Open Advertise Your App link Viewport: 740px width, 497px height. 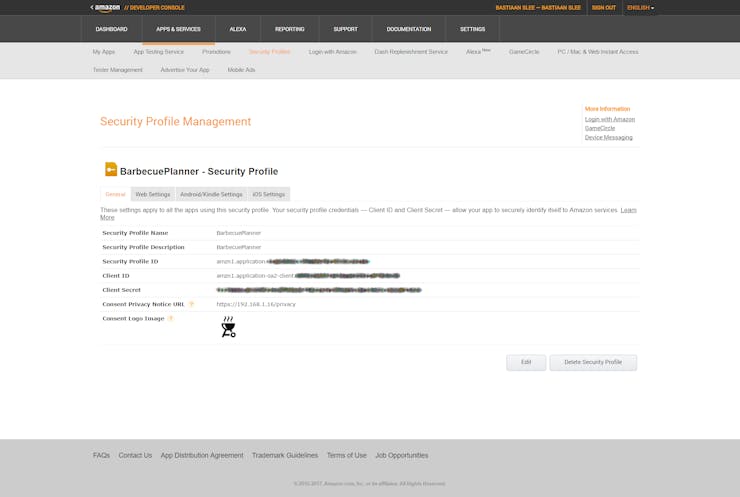tap(185, 70)
